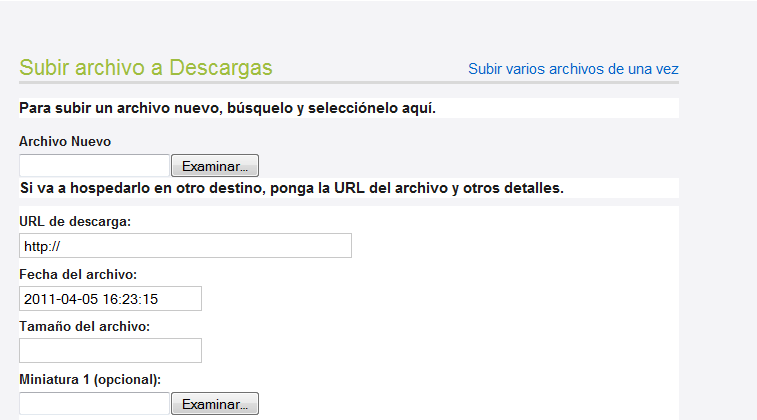Screen dimensions: 757x420
Task: Click Examinar button for Archivo Nuevo
Action: coord(215,166)
